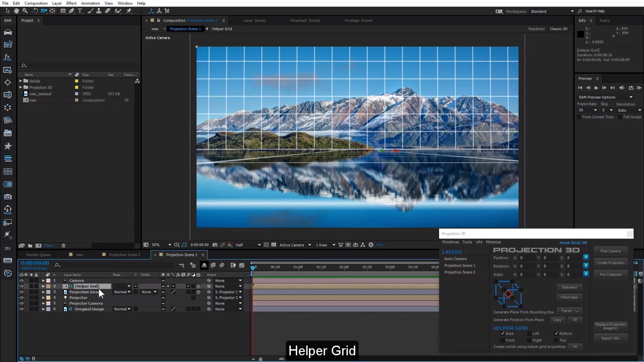Switch to the Projection Scene 2 timeline tab
This screenshot has height=362, width=644.
124,255
